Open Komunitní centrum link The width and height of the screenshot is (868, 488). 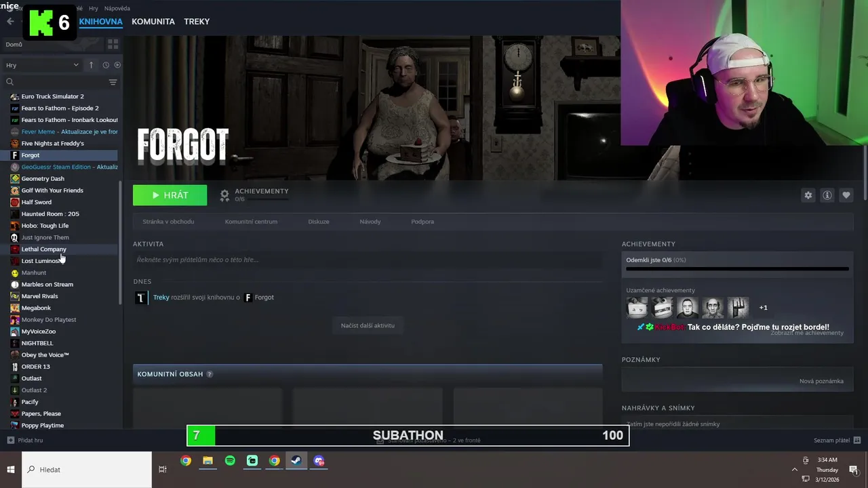(x=251, y=222)
